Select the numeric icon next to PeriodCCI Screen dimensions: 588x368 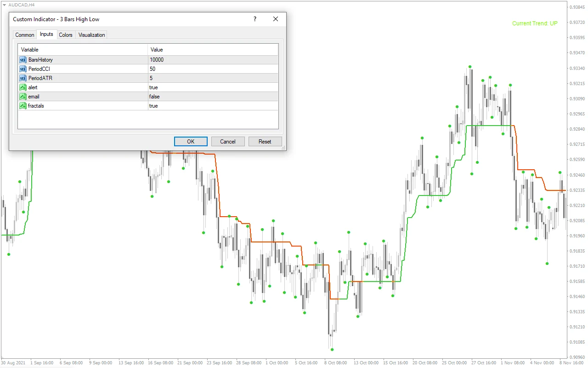pyautogui.click(x=23, y=69)
